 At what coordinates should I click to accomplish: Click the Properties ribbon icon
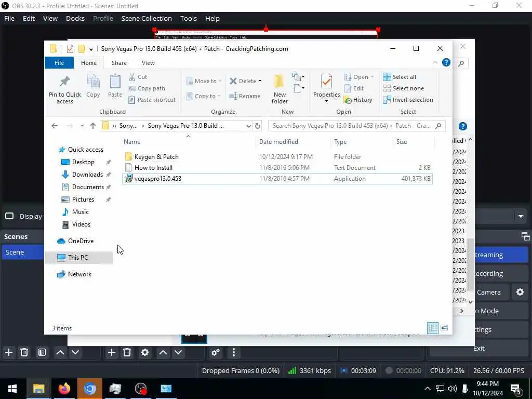click(326, 82)
